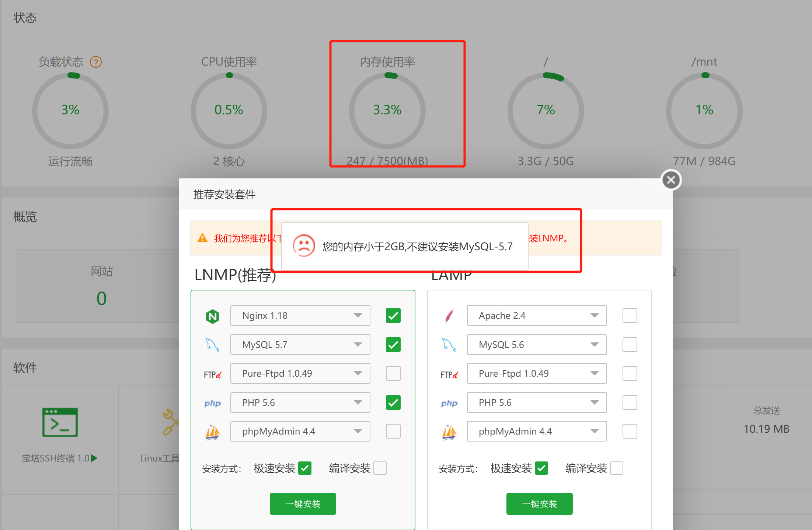Click the Linux工具箱 wrench icon
Screen dimensions: 812x530
click(x=171, y=422)
